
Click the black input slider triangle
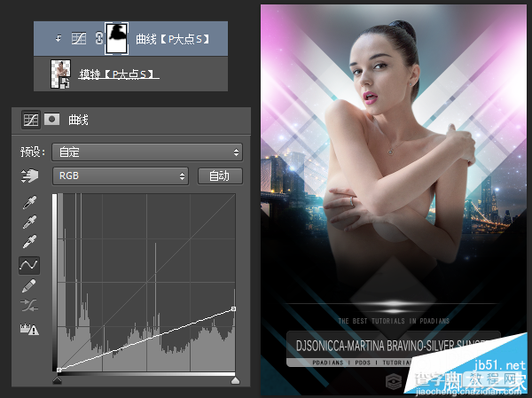[58, 380]
